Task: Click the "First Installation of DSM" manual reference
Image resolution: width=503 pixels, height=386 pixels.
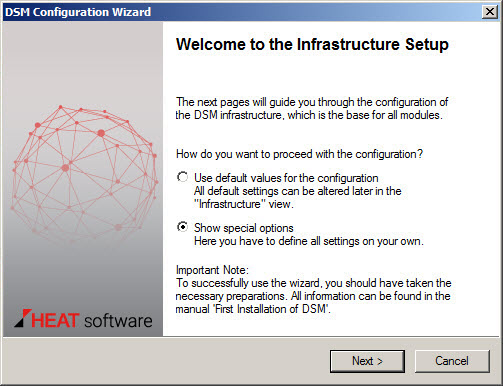Action: (271, 309)
